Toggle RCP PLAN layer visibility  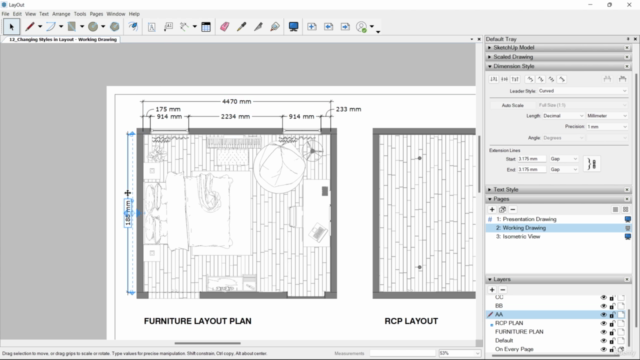(603, 323)
